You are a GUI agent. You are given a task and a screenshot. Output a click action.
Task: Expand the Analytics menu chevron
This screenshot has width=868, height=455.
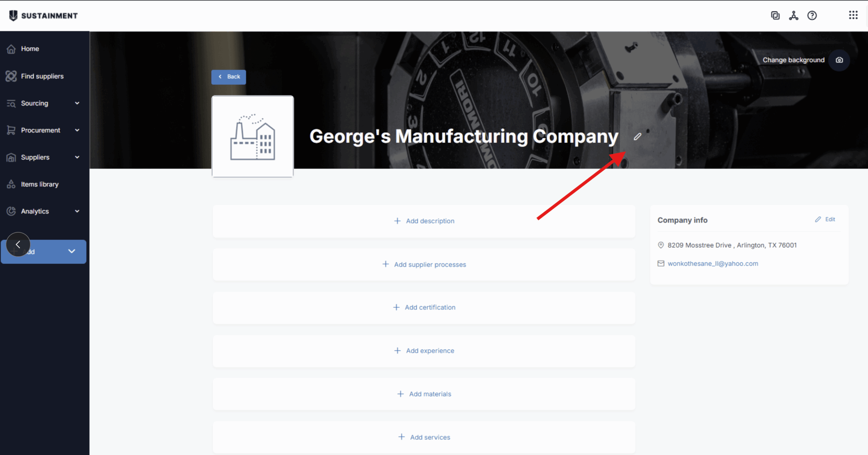(x=77, y=211)
